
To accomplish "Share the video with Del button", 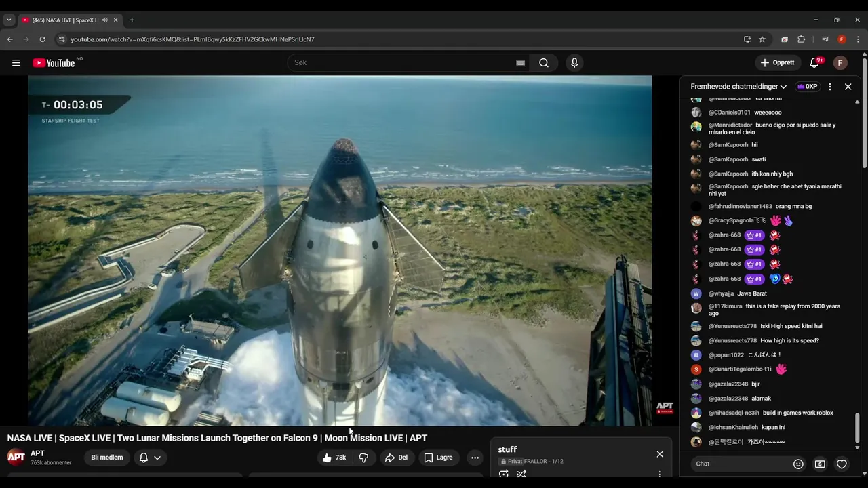I will [x=396, y=457].
